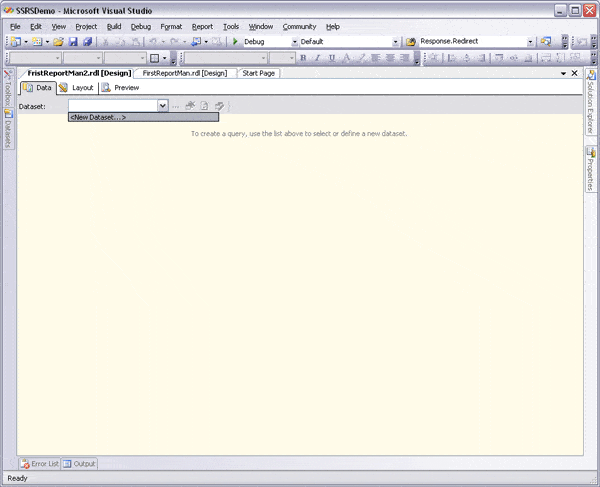This screenshot has height=487, width=600.
Task: Open the Report menu
Action: tap(202, 26)
